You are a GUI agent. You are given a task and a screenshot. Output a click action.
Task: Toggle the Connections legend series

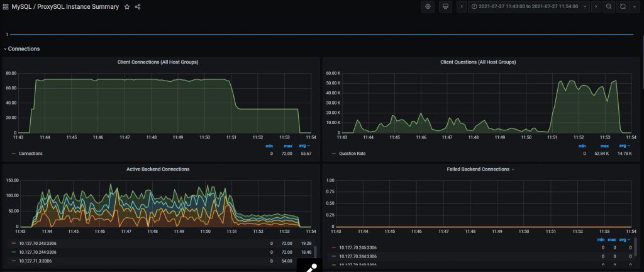(x=30, y=154)
